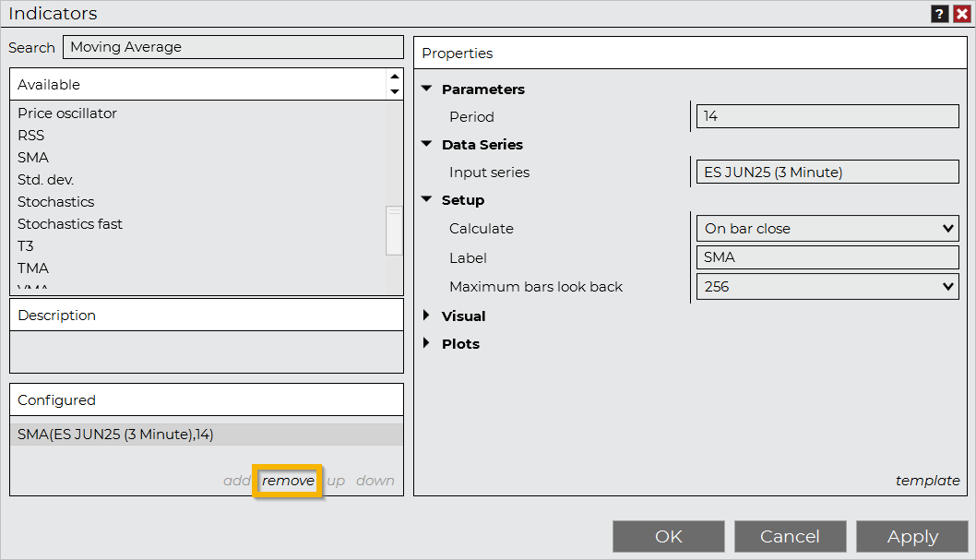Select RSS in the Available list

[x=31, y=136]
